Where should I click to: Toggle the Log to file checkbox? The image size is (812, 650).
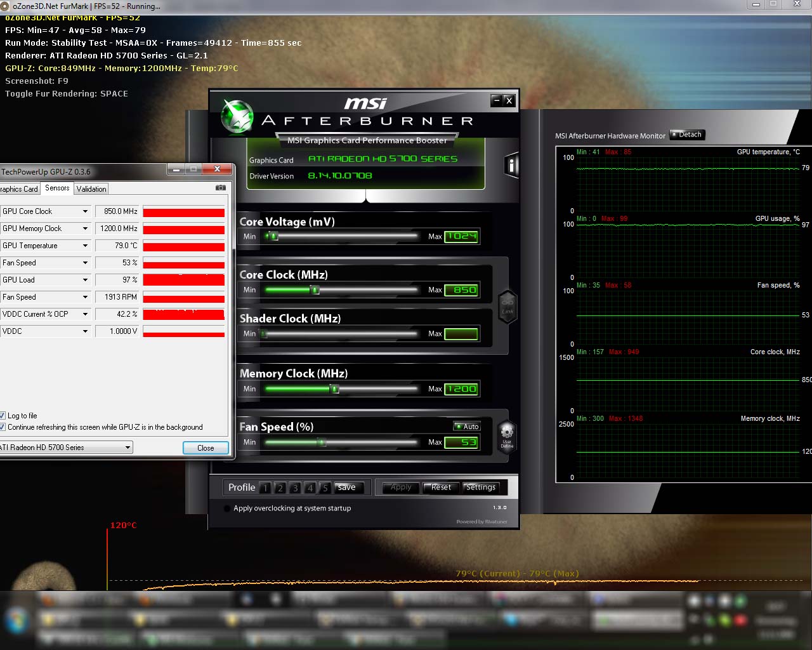3,416
